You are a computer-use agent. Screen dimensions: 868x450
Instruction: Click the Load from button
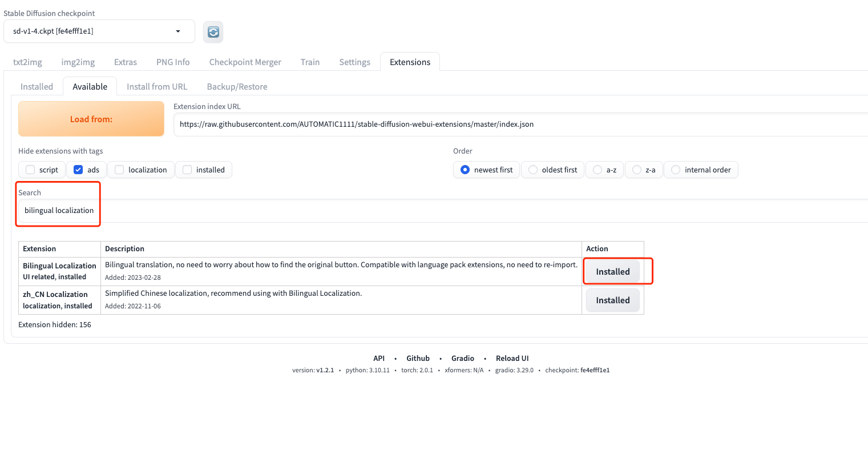pos(91,119)
